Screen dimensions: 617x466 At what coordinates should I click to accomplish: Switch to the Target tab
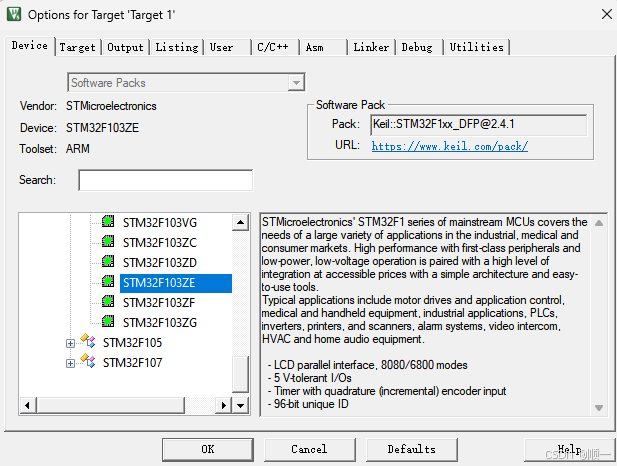pyautogui.click(x=78, y=47)
